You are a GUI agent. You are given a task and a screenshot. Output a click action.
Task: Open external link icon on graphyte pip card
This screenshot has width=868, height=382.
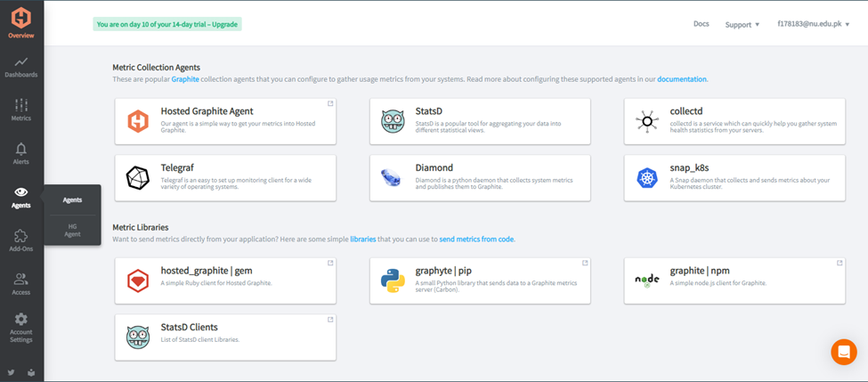coord(585,263)
